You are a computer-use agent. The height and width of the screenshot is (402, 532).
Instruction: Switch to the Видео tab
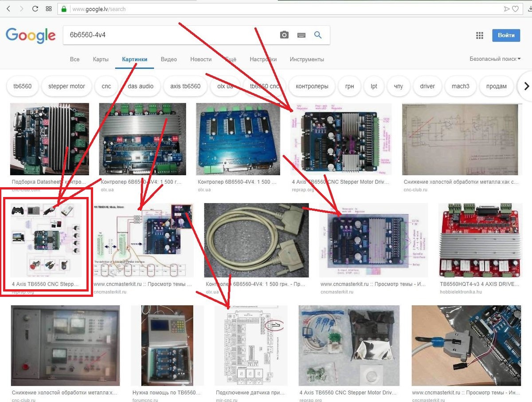(168, 59)
